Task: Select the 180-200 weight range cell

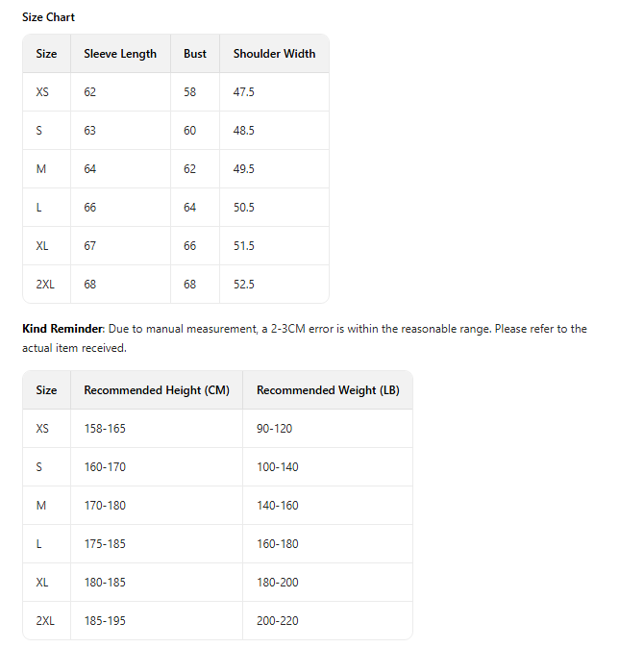Action: tap(278, 583)
